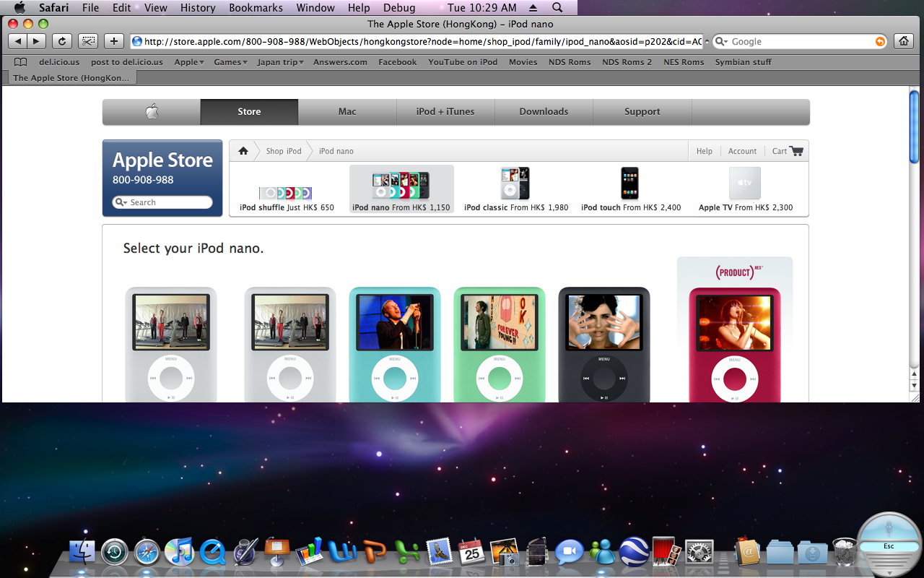Launch iChat from the Dock
Screen dimensions: 924x578
pos(570,552)
